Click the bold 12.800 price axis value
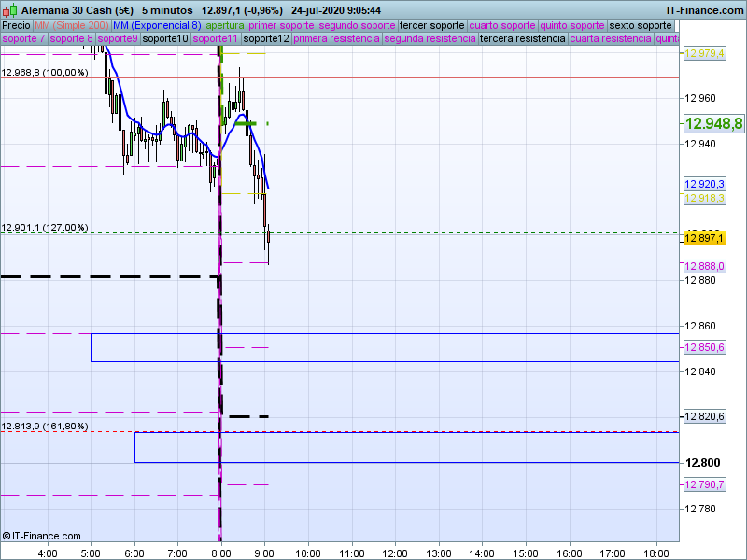 click(x=703, y=463)
